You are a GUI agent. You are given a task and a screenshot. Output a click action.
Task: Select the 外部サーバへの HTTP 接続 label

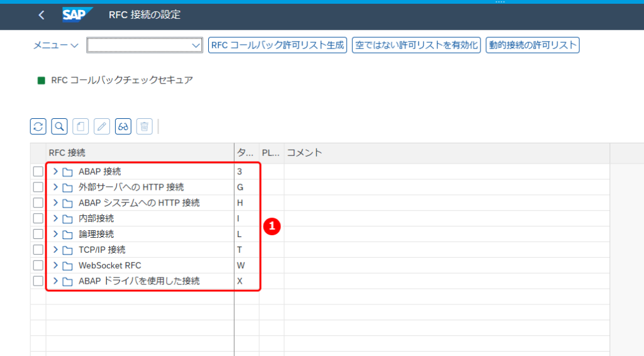pos(131,187)
